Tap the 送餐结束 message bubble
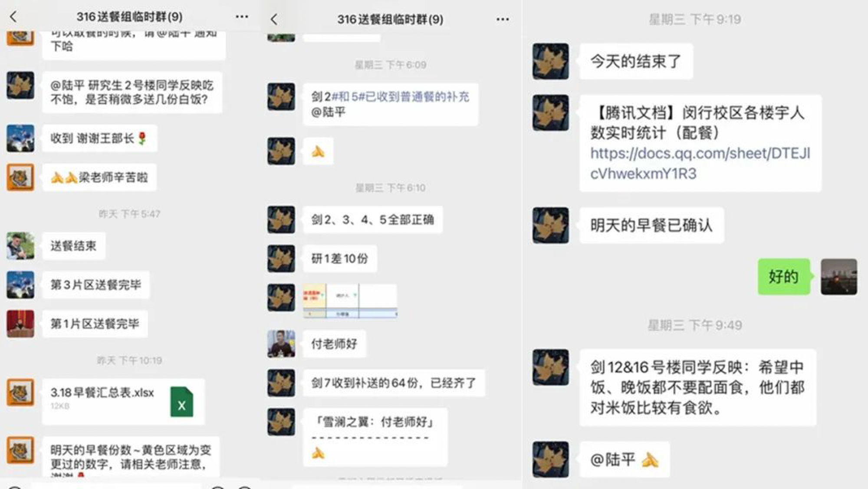This screenshot has height=489, width=868. coord(74,246)
